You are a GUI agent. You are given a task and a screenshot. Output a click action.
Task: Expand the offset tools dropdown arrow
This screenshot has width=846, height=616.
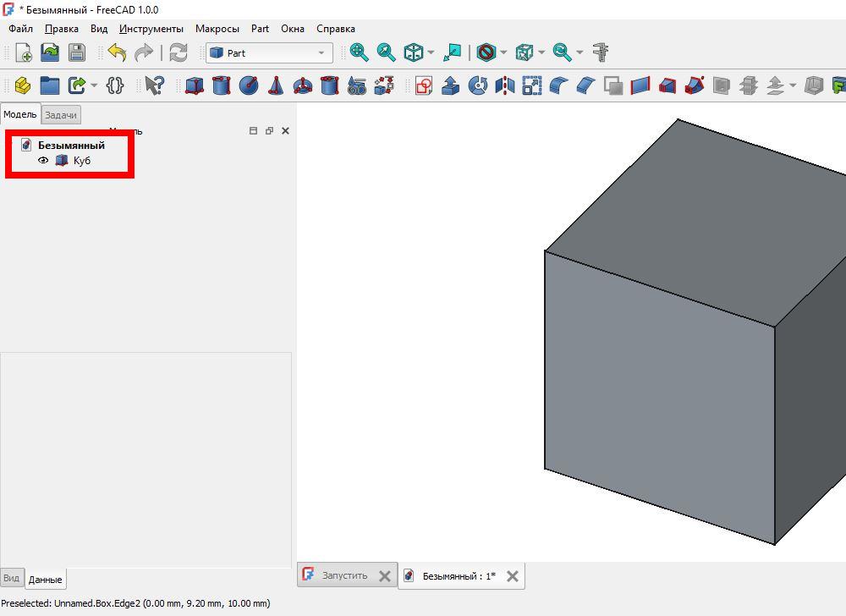coord(793,85)
